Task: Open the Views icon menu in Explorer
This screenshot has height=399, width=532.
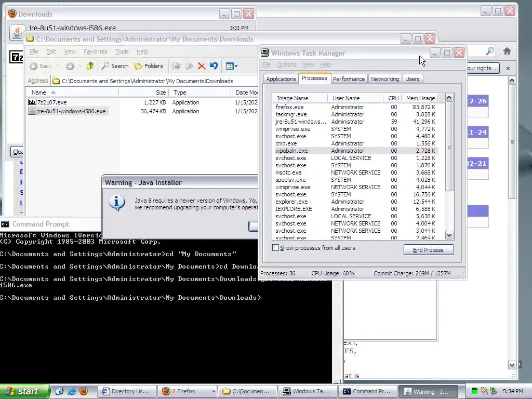Action: point(232,66)
